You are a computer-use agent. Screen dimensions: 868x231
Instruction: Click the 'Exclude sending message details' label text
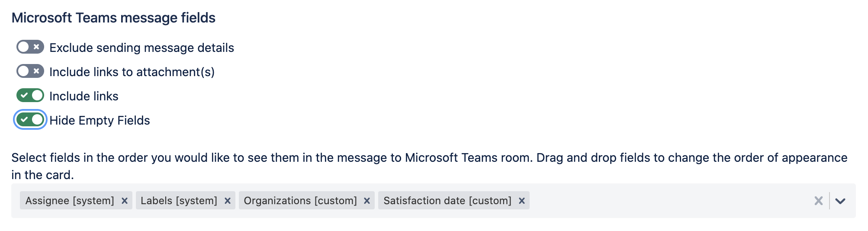click(x=141, y=48)
